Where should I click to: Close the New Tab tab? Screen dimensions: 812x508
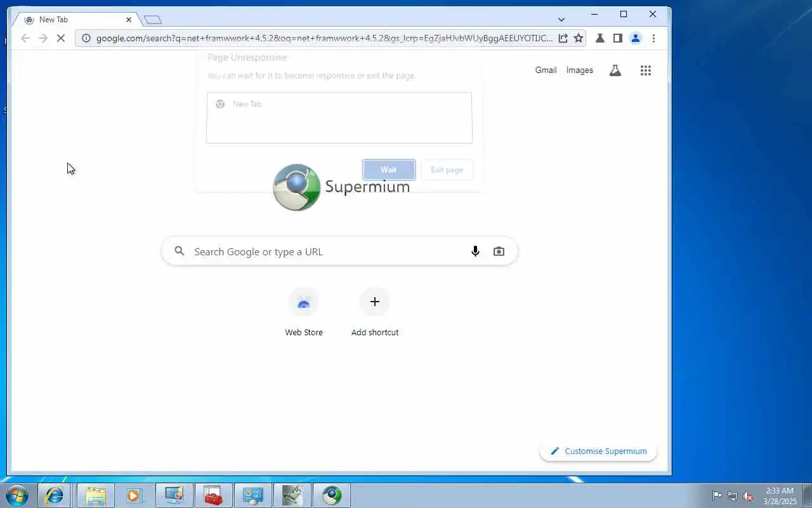pos(128,20)
